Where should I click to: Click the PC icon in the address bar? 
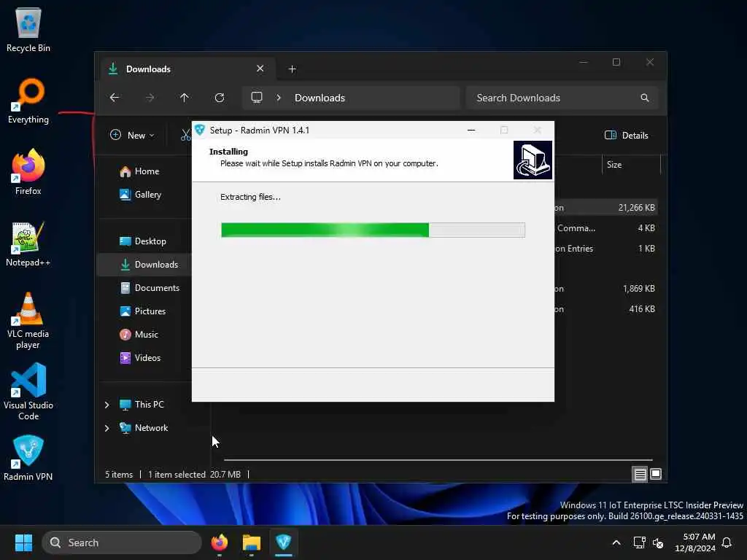[257, 98]
